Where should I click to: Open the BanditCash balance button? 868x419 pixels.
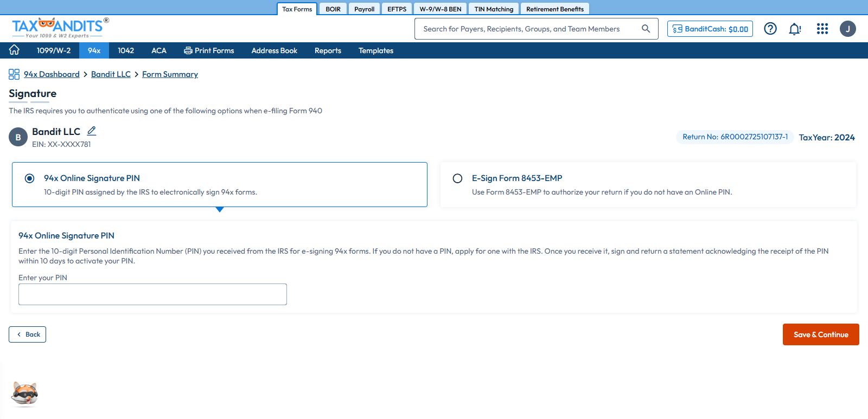[x=710, y=29]
